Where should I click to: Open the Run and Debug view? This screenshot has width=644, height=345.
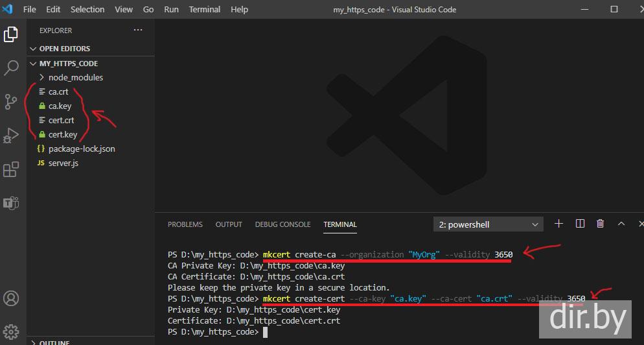[x=11, y=135]
